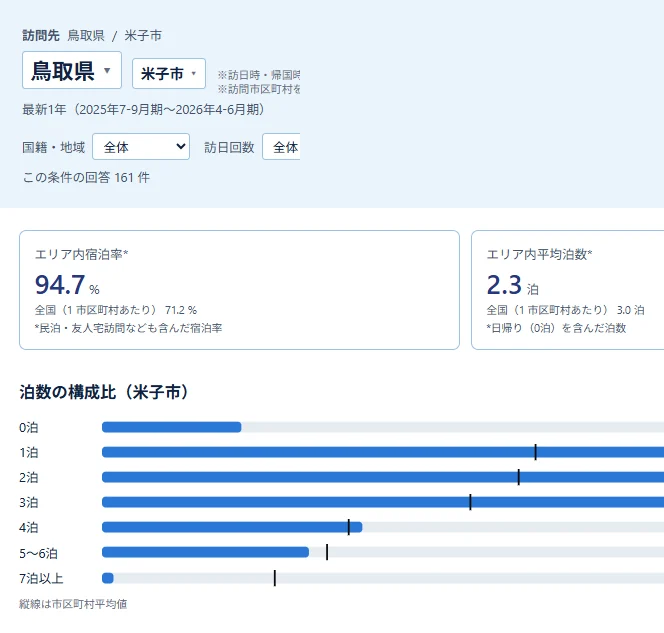
Task: Click the 訪問先 label
Action: [41, 36]
